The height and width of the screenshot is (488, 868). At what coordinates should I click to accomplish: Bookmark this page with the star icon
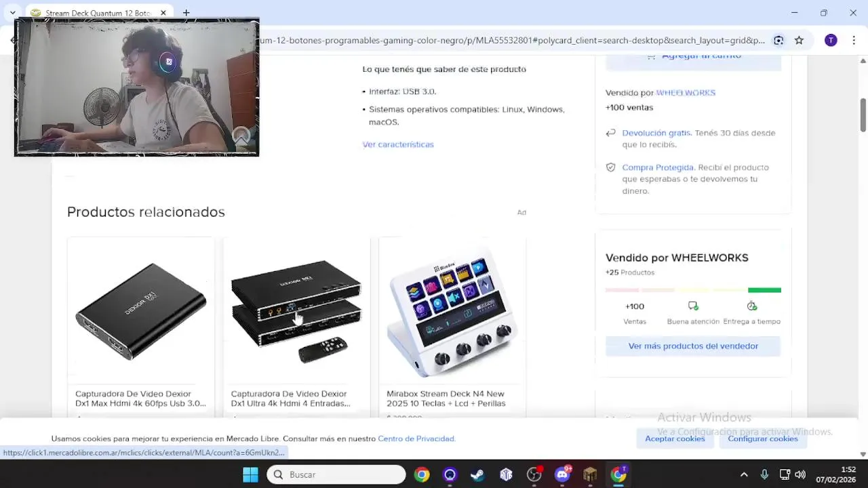(x=799, y=40)
